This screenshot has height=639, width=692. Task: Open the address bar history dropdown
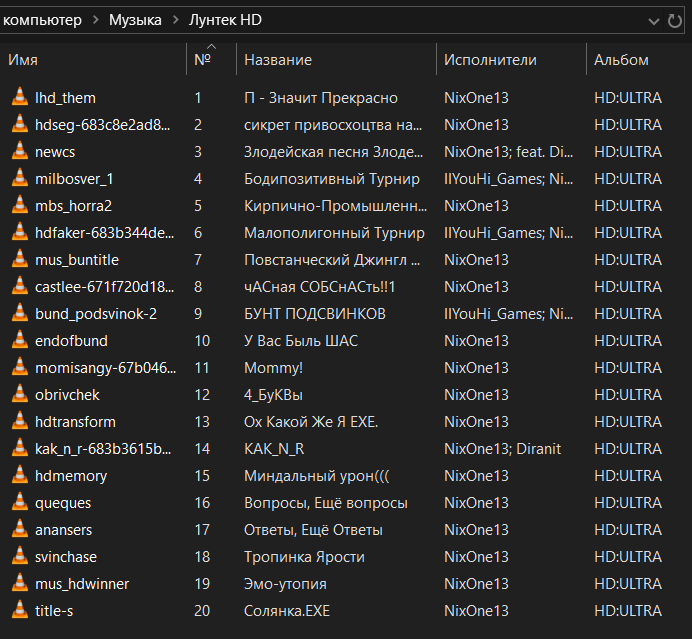[x=654, y=21]
